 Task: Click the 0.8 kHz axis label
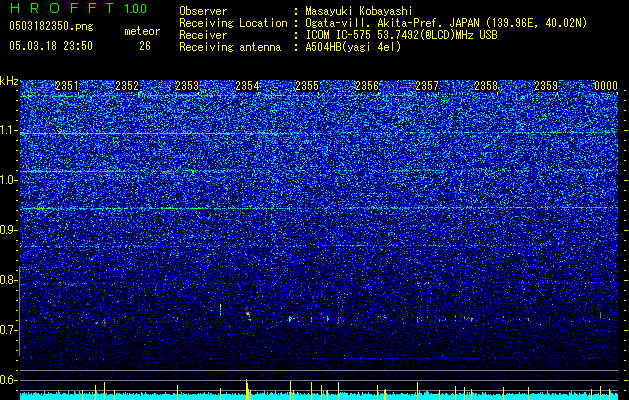[9, 280]
